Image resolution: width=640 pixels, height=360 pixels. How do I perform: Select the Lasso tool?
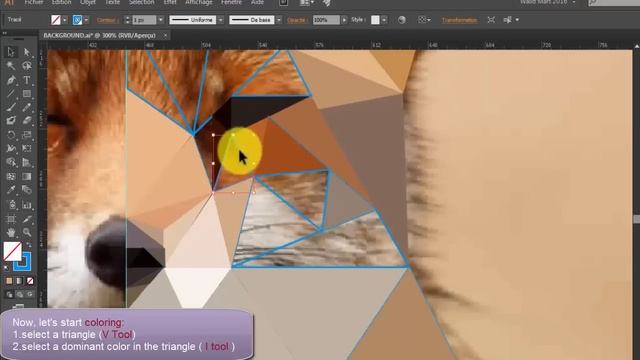27,66
